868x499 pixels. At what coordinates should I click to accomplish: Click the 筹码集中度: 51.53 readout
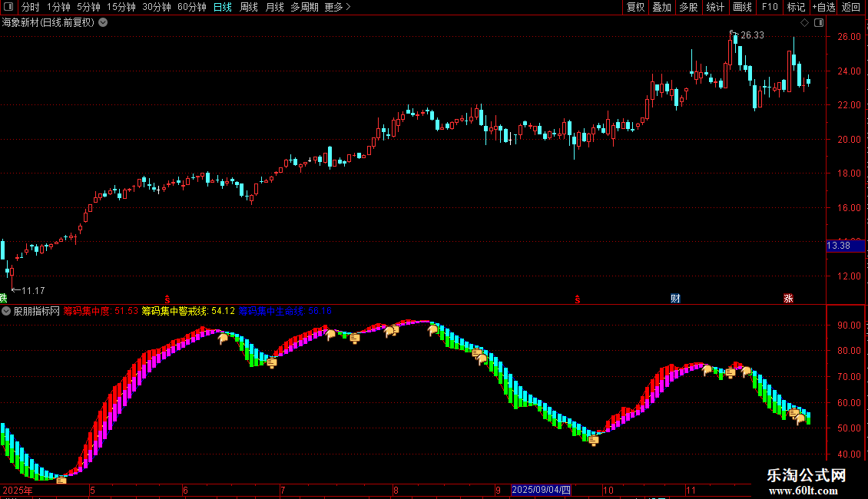pyautogui.click(x=100, y=311)
